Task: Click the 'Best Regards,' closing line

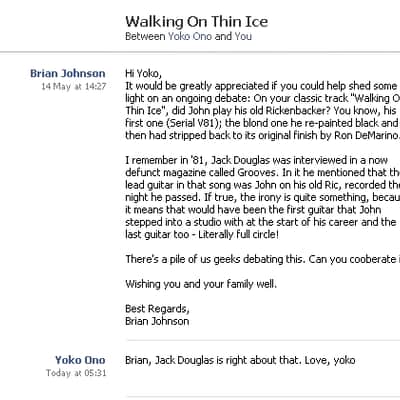Action: click(x=157, y=309)
